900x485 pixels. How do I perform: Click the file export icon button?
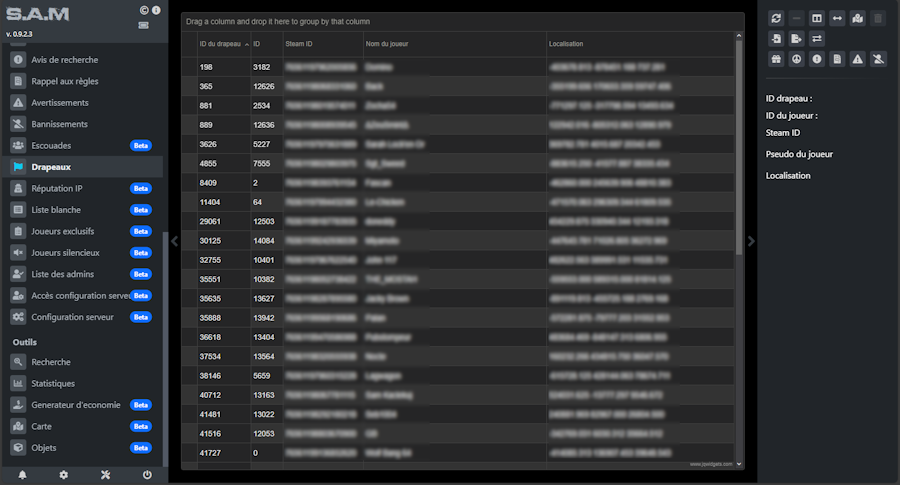(x=796, y=39)
